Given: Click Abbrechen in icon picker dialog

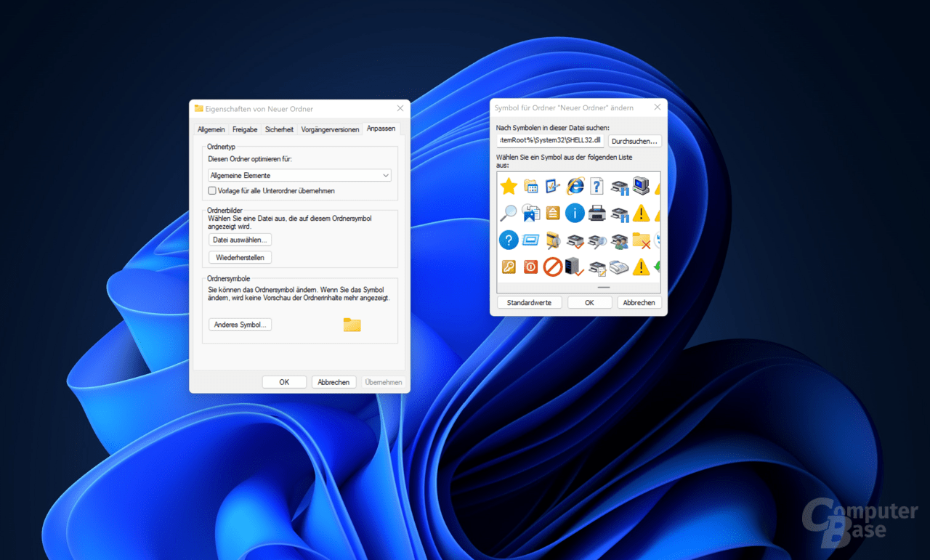Looking at the screenshot, I should click(x=639, y=302).
